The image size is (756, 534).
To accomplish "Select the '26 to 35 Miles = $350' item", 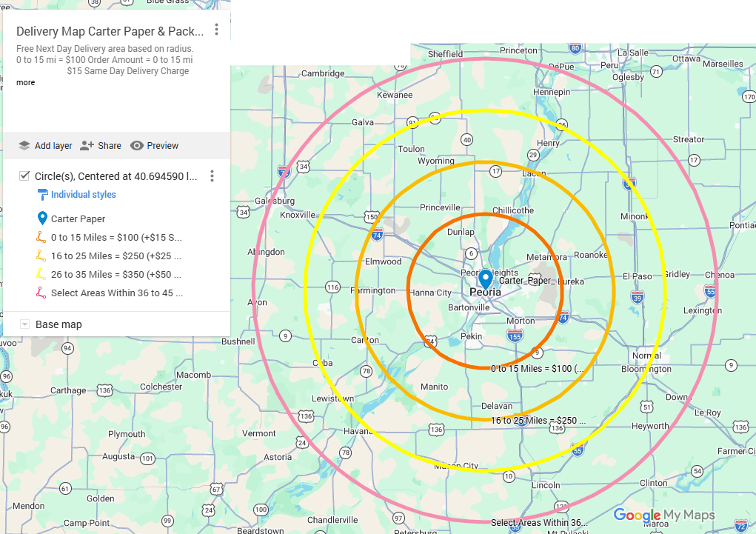I will point(116,274).
